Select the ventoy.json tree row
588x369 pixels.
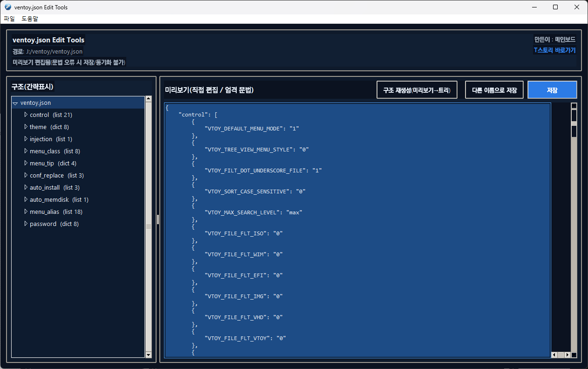(x=78, y=102)
